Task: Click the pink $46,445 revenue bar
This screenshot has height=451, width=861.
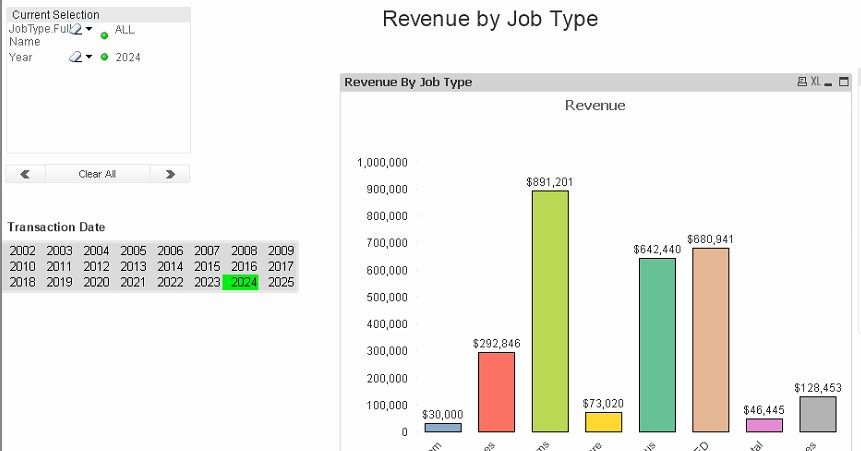Action: [x=764, y=426]
